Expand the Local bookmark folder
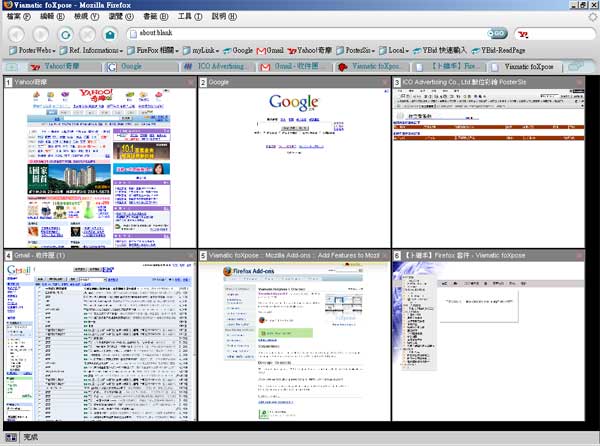The height and width of the screenshot is (446, 600). 393,50
